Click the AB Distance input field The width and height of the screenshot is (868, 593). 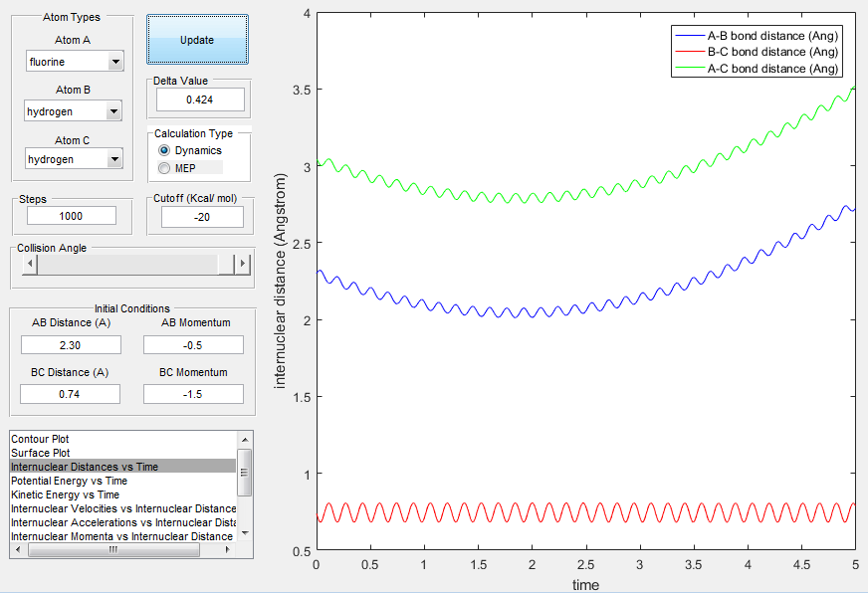[71, 344]
